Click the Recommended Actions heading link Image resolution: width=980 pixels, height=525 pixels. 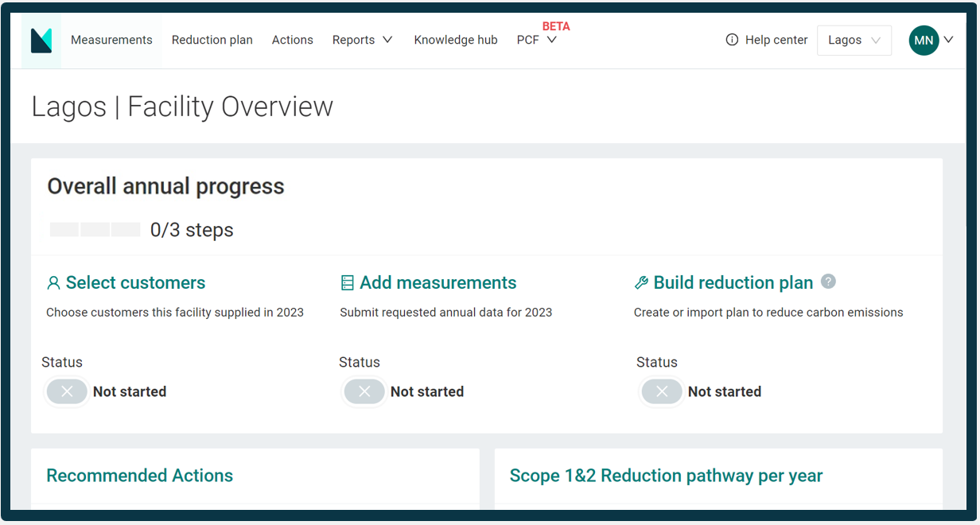click(x=140, y=476)
